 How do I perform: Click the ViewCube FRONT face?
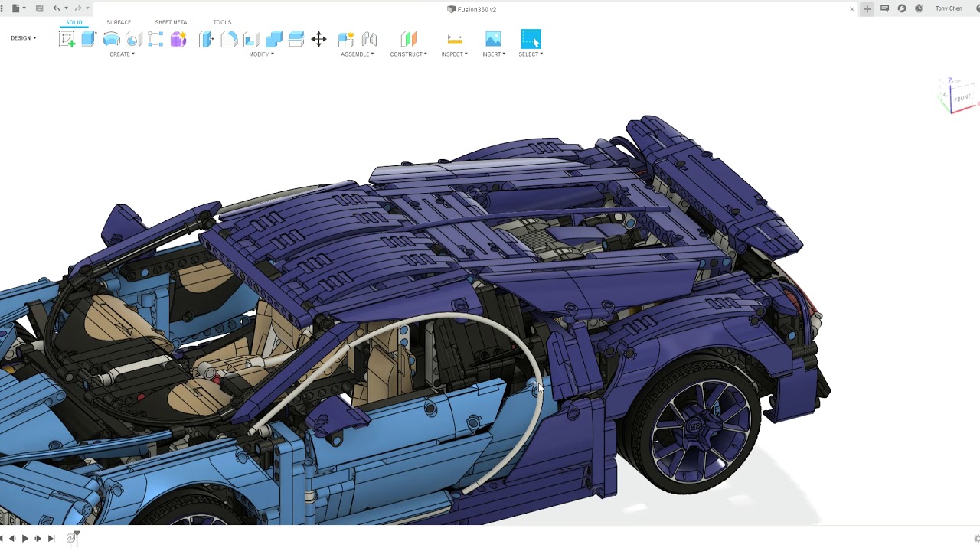pyautogui.click(x=962, y=98)
